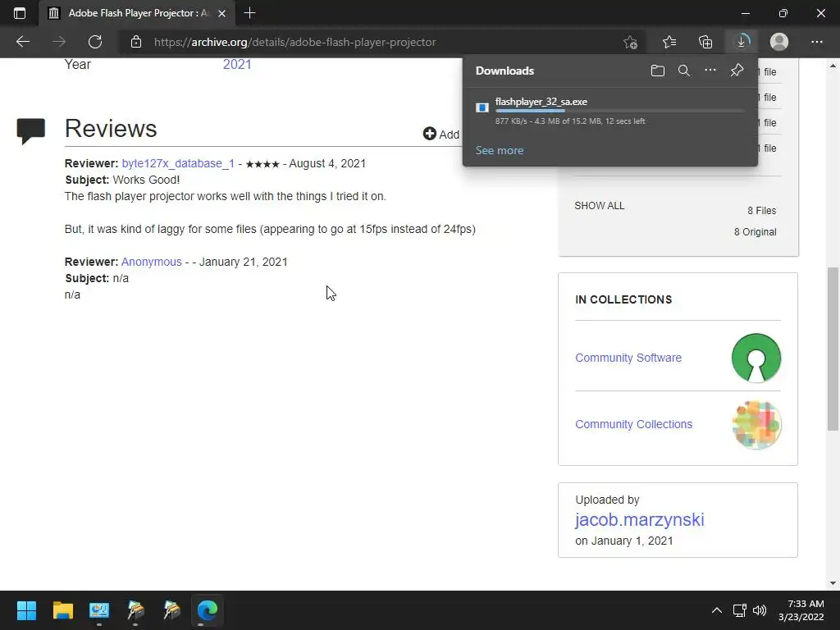Screen dimensions: 840x630
Task: Click SHOW ALL files link
Action: tap(600, 206)
